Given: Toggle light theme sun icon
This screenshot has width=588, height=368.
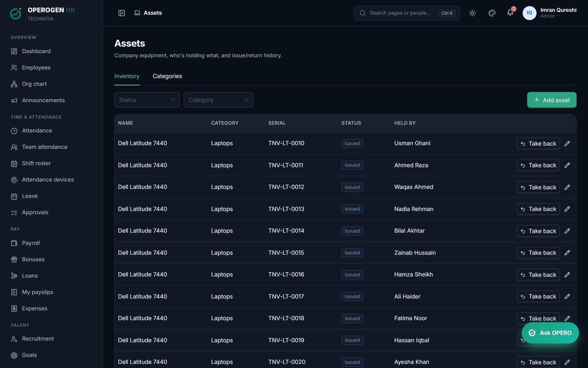Looking at the screenshot, I should point(472,13).
